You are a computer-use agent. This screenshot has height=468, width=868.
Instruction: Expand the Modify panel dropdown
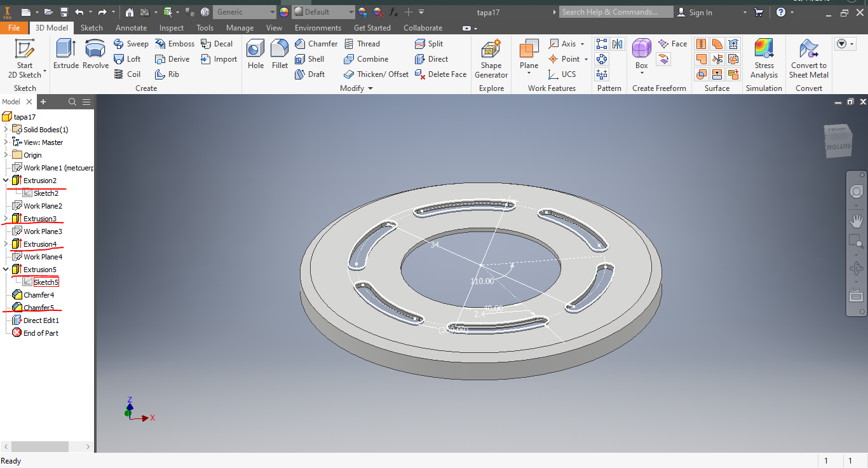370,88
